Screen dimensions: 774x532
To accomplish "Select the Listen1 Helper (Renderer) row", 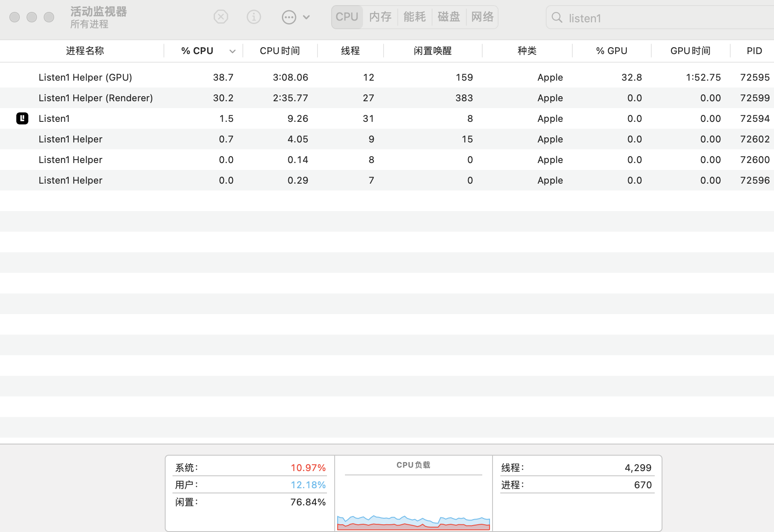I will (x=387, y=98).
